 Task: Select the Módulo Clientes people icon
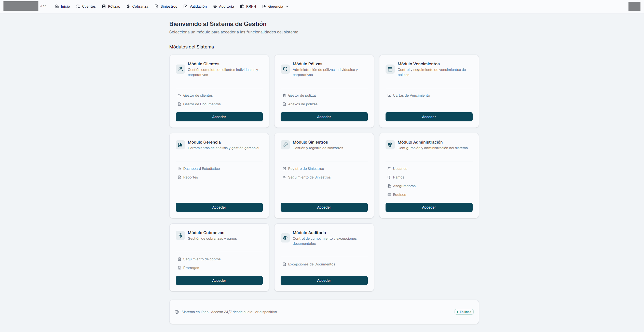(x=180, y=69)
